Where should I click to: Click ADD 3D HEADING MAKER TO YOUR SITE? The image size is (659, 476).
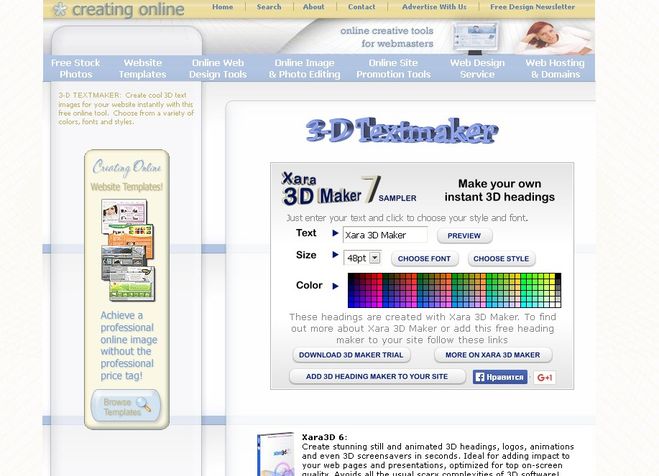tap(377, 376)
